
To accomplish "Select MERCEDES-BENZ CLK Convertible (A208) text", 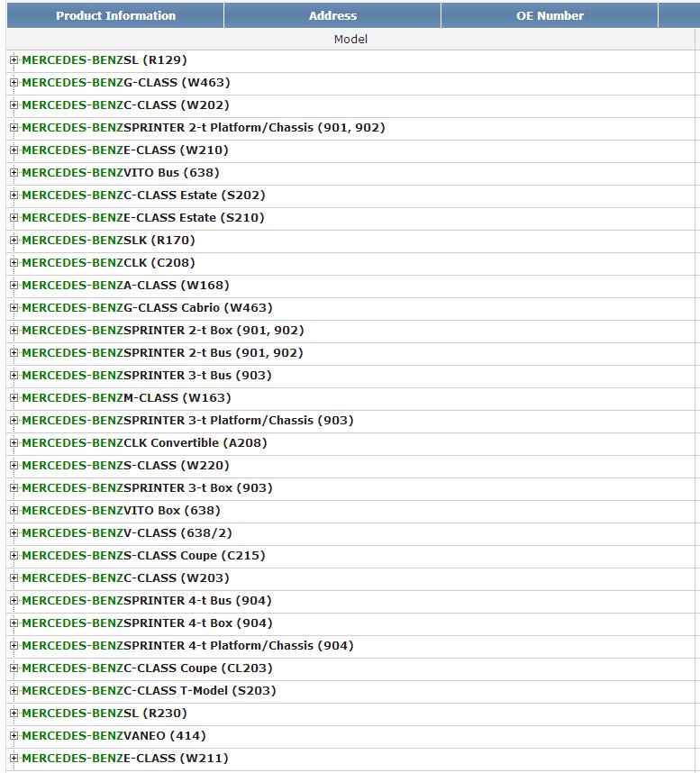I will (144, 442).
